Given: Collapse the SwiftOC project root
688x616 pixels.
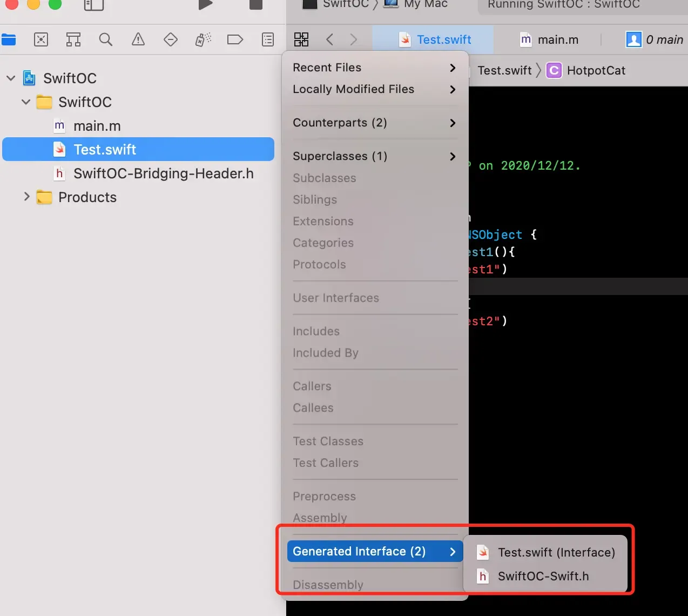Looking at the screenshot, I should [x=11, y=78].
